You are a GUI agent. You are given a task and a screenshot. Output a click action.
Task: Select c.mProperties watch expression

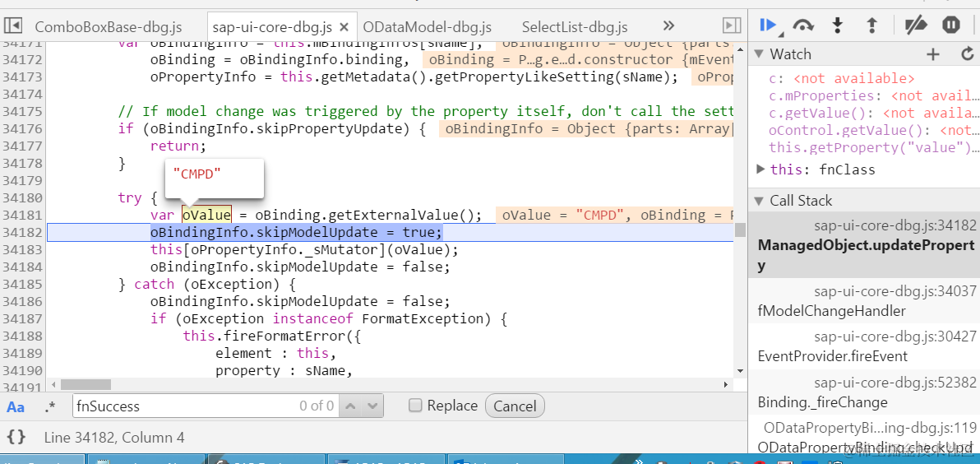point(874,95)
